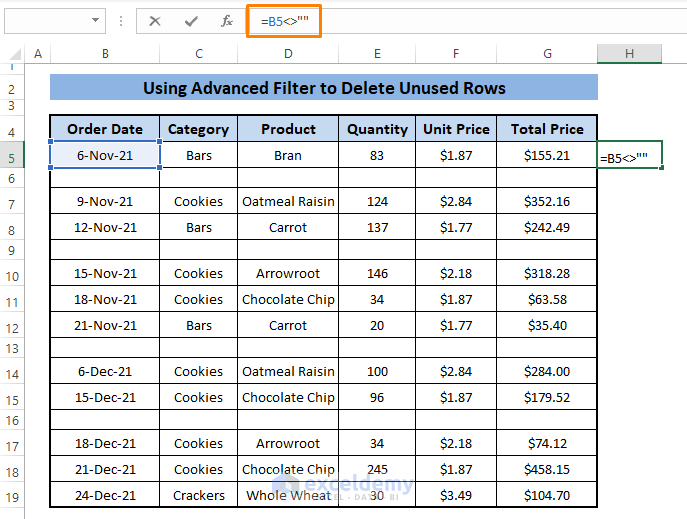The image size is (687, 519).
Task: Click the formula bar text =B5<>""
Action: tap(285, 21)
